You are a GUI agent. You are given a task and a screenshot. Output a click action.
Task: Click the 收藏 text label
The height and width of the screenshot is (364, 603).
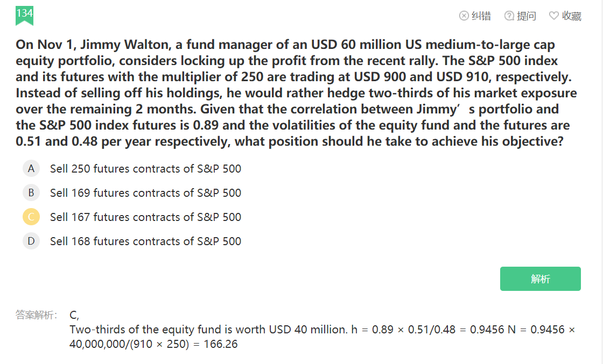tap(572, 16)
